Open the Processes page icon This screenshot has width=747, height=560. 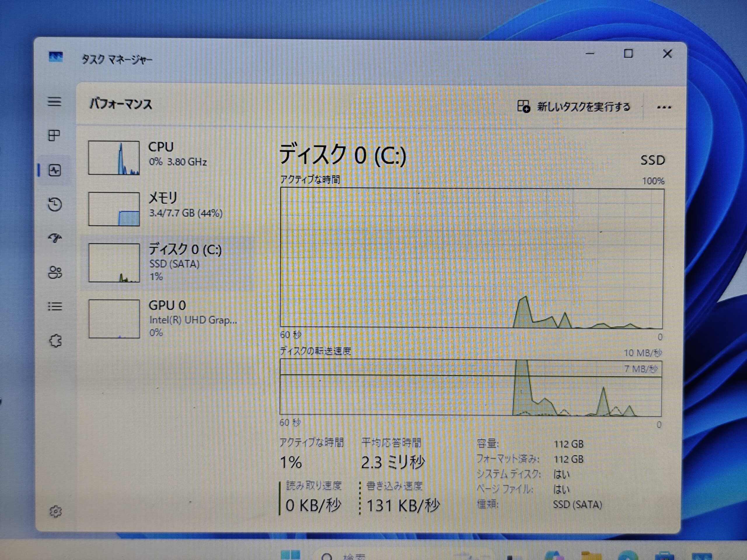click(x=54, y=136)
